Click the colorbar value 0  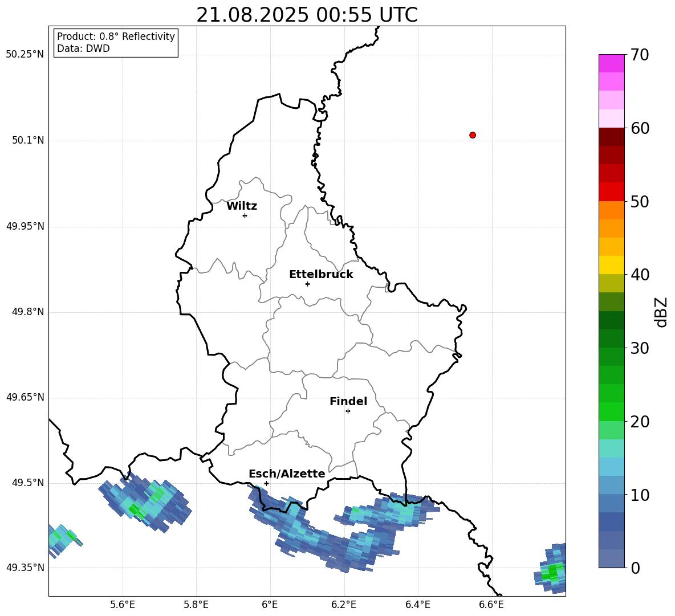(636, 568)
